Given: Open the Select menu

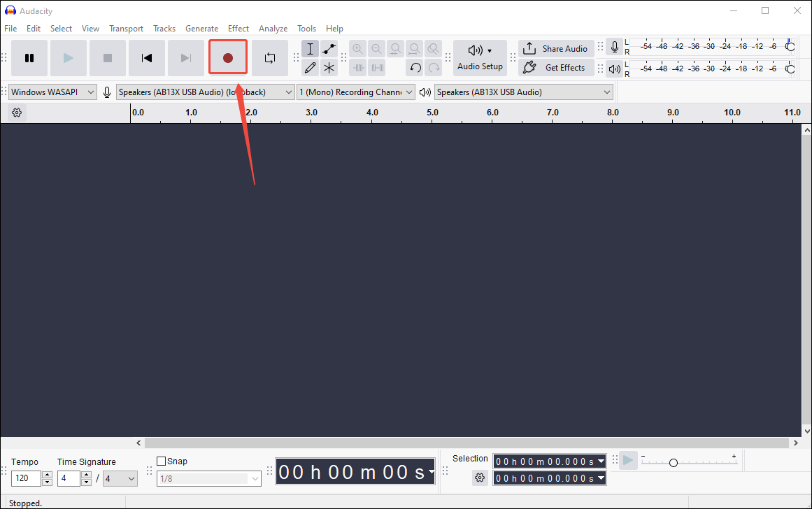Looking at the screenshot, I should [x=61, y=29].
